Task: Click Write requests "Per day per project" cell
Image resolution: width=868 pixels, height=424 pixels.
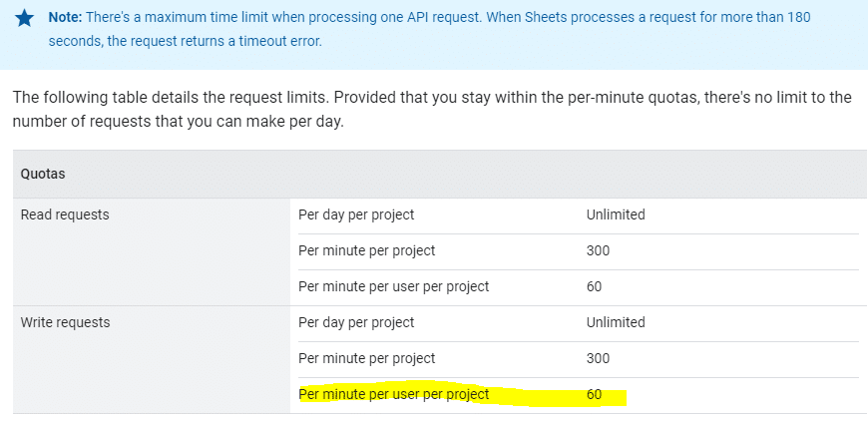Action: tap(356, 322)
